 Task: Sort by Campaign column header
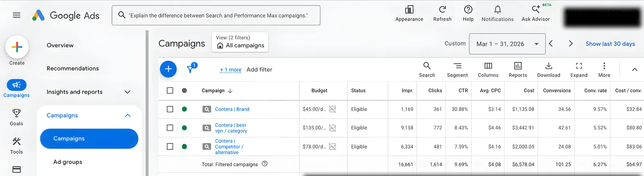(217, 90)
